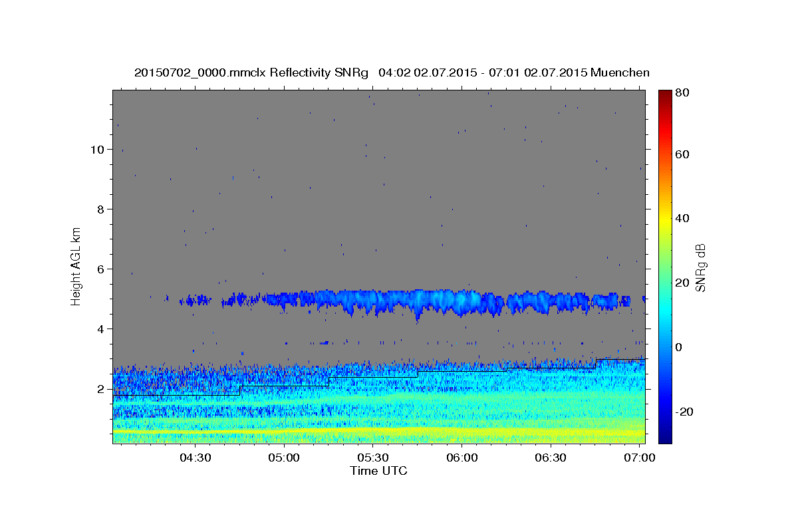
Task: Click the colorbar value 60
Action: pos(682,154)
